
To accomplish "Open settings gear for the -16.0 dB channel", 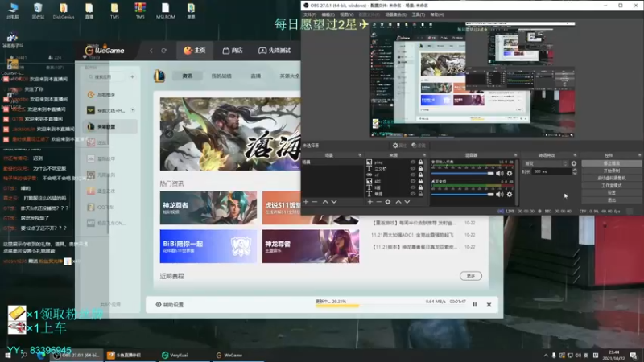I will [x=510, y=173].
